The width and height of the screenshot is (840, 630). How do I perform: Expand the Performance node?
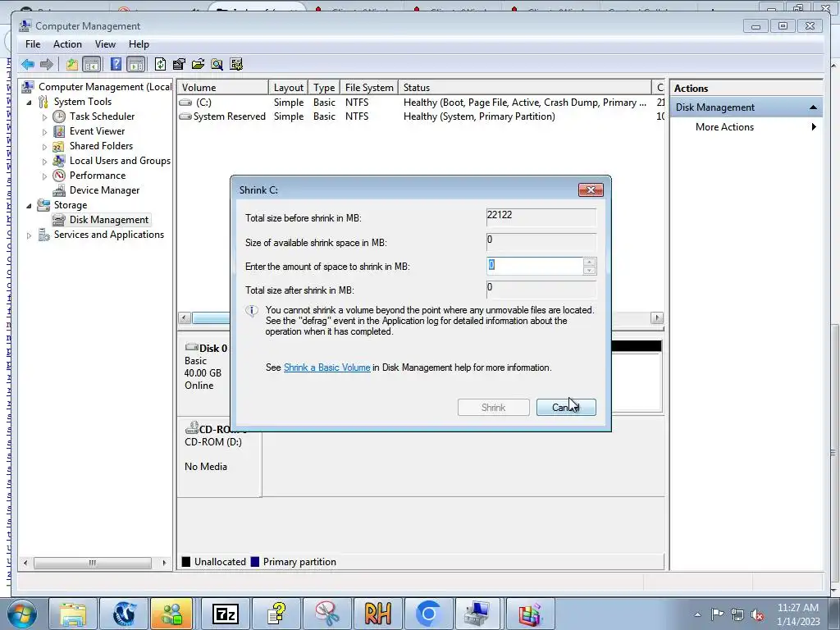point(44,176)
